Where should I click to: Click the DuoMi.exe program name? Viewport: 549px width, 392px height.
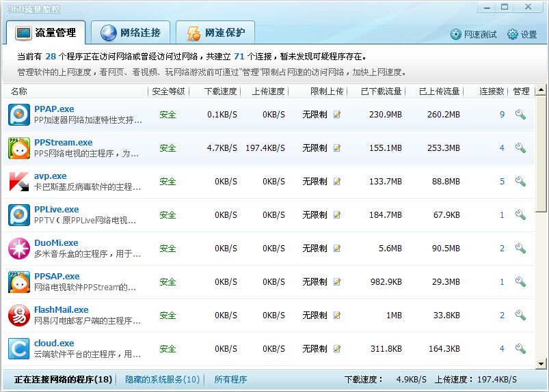56,242
